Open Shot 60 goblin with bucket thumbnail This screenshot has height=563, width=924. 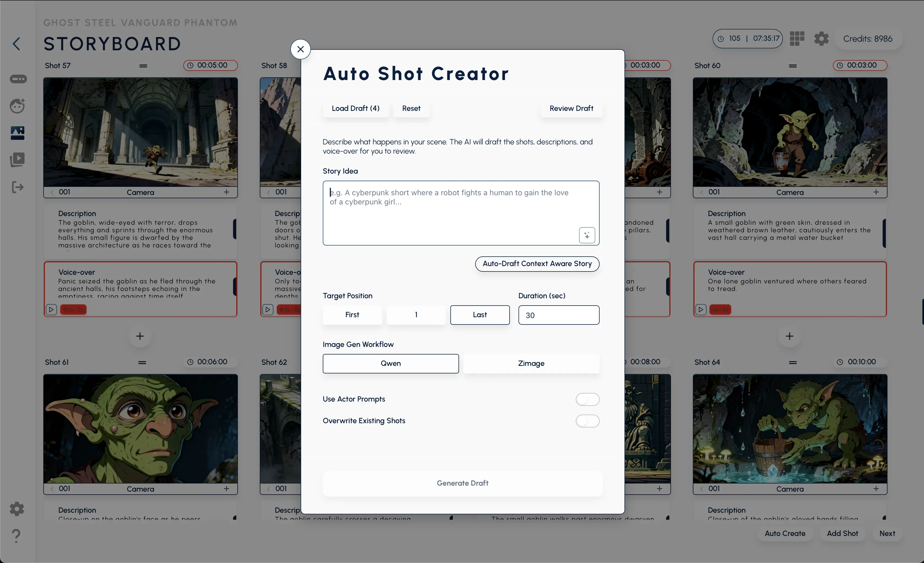pyautogui.click(x=790, y=132)
